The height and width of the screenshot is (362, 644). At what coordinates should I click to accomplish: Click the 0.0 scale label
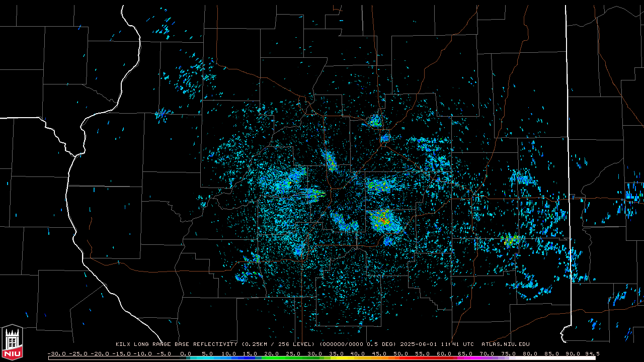(x=186, y=354)
